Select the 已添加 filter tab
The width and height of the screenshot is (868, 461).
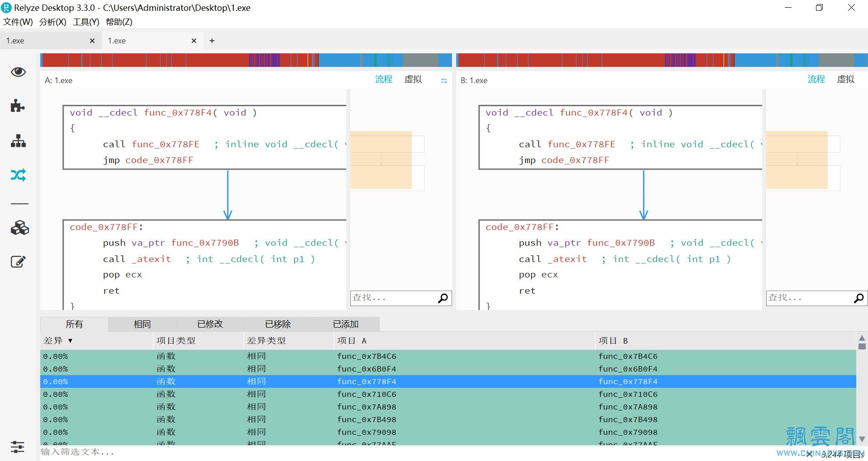(x=345, y=324)
